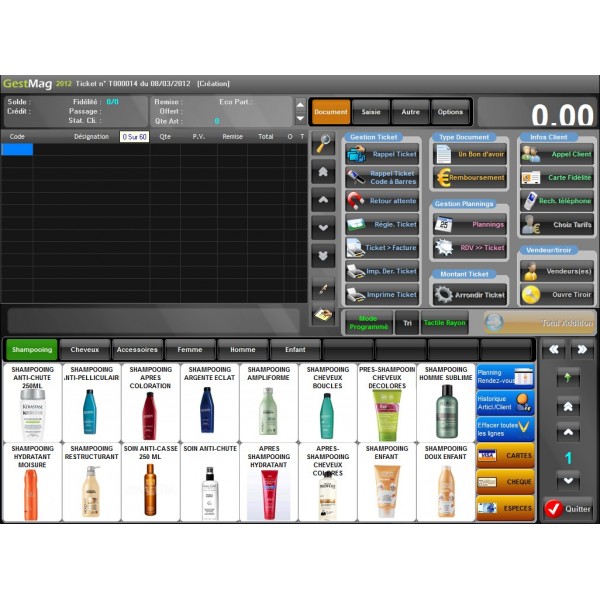
Task: Click the Tri sort button
Action: pos(407,323)
